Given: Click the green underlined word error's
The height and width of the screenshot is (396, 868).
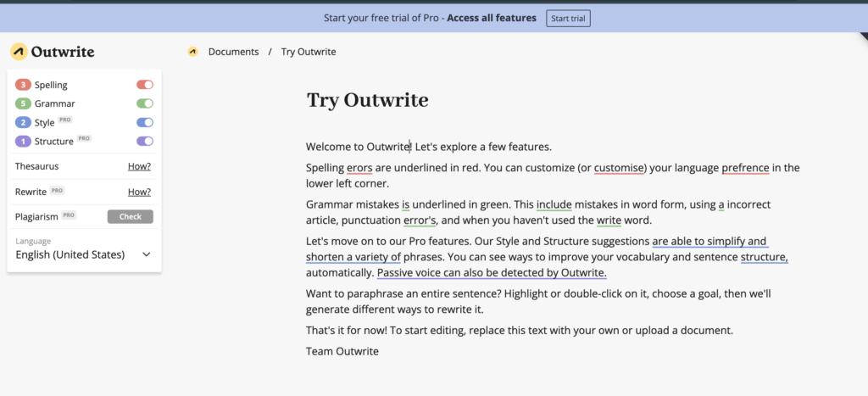Looking at the screenshot, I should click(420, 220).
